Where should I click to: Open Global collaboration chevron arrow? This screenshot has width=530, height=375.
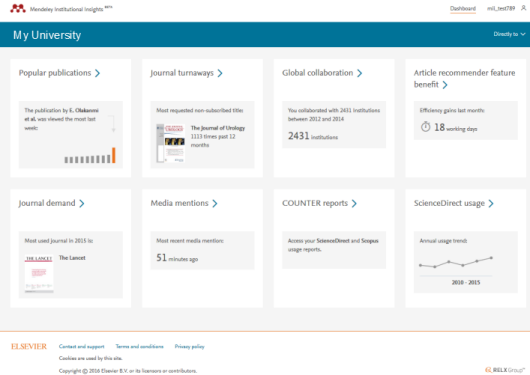[360, 73]
